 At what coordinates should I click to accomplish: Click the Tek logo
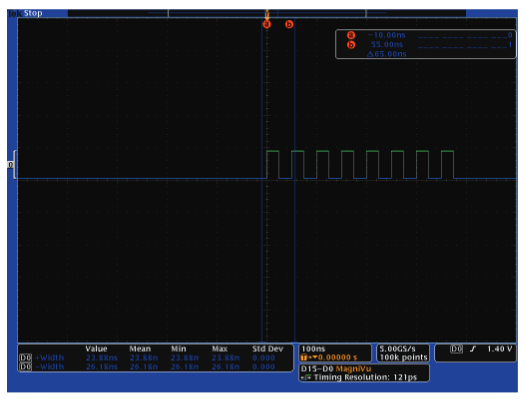(15, 13)
